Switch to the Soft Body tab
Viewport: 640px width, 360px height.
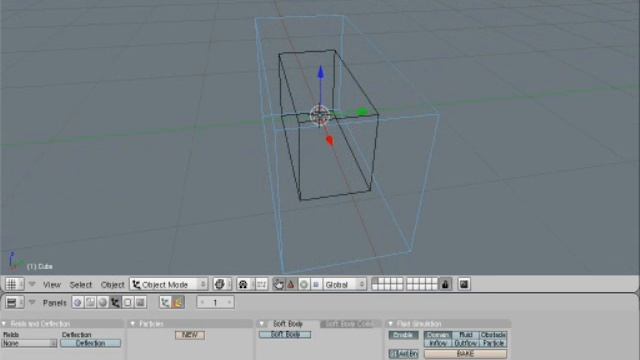tap(287, 324)
